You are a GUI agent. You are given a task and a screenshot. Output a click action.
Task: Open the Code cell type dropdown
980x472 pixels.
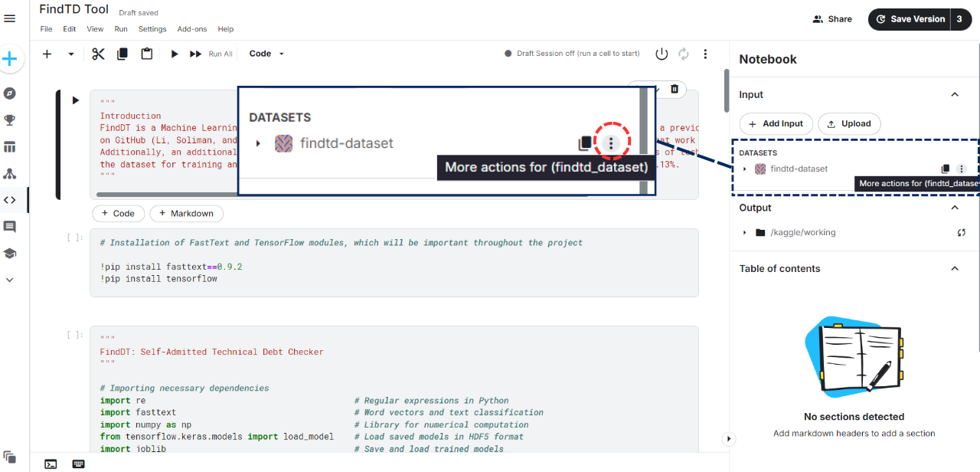click(x=266, y=54)
